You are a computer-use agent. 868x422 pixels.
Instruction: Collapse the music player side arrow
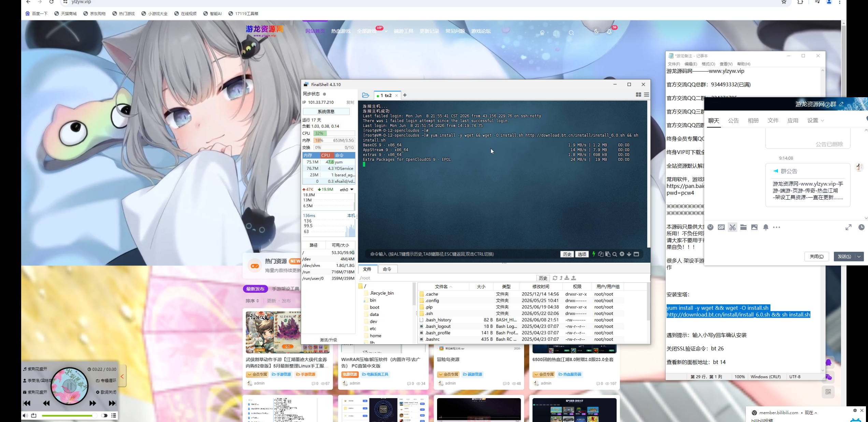point(122,376)
